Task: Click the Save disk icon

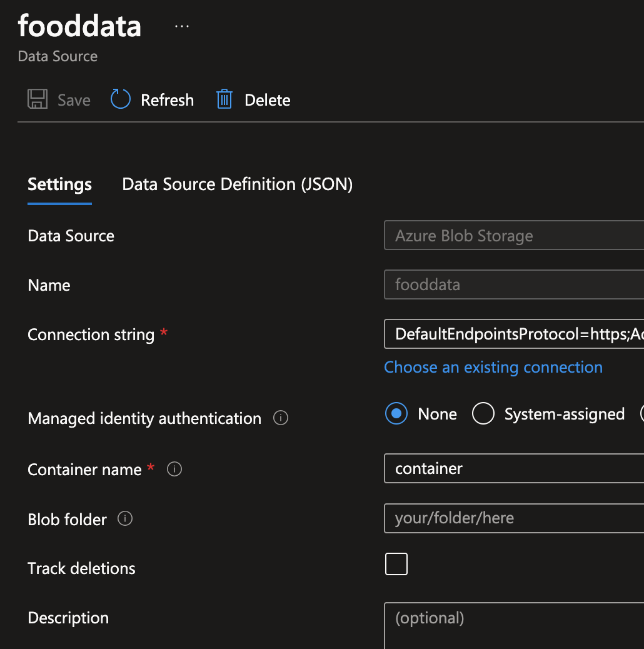Action: 38,99
